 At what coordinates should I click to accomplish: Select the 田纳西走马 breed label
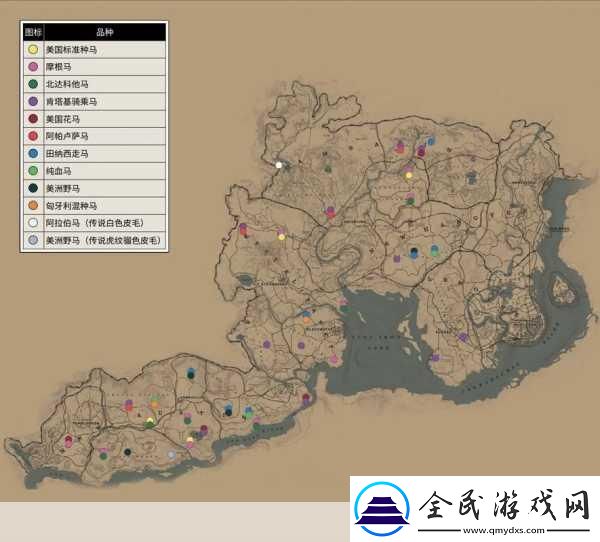click(67, 154)
